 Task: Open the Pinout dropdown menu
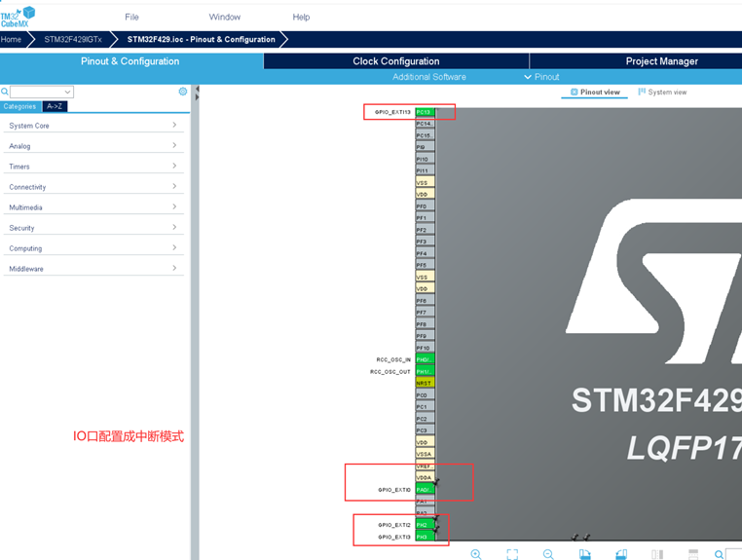pyautogui.click(x=541, y=77)
